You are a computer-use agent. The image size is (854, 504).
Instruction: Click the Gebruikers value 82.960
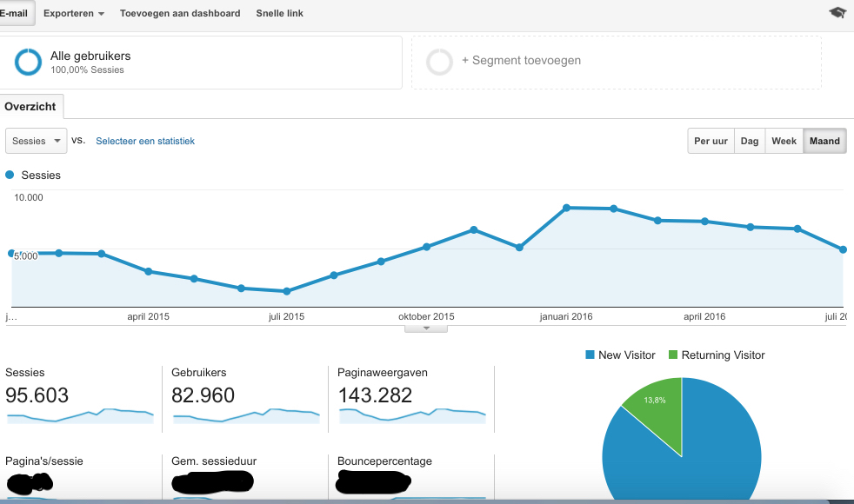[203, 395]
